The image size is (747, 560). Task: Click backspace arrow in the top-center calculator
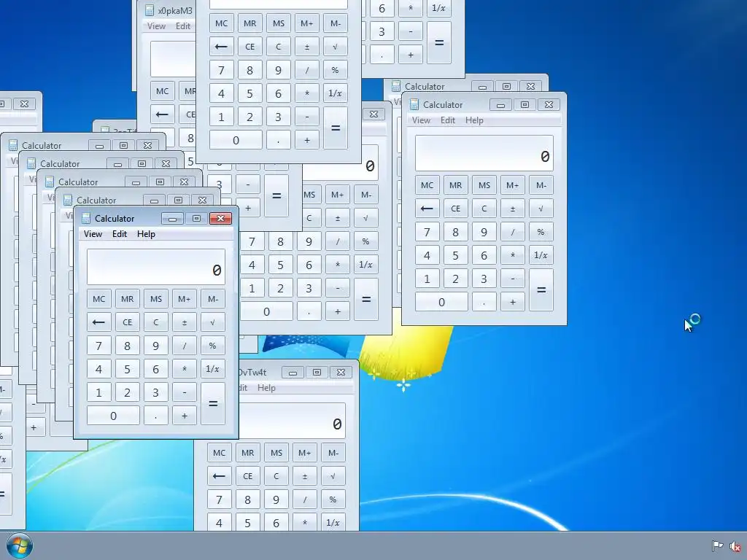click(221, 47)
